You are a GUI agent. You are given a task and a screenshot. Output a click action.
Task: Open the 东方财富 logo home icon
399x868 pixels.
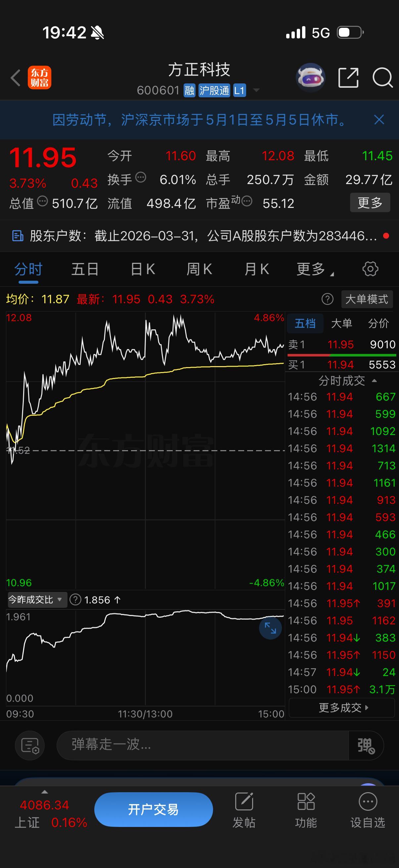click(39, 77)
